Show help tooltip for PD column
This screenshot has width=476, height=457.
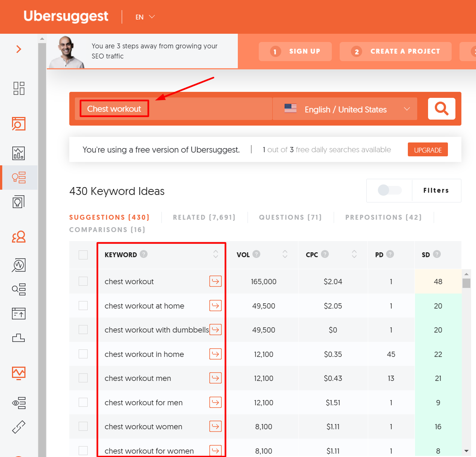390,254
